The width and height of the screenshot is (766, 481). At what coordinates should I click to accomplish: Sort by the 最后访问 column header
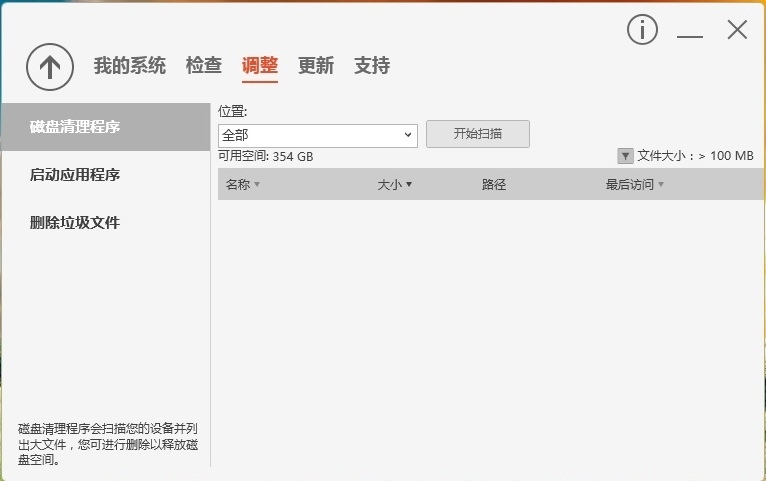(x=635, y=184)
